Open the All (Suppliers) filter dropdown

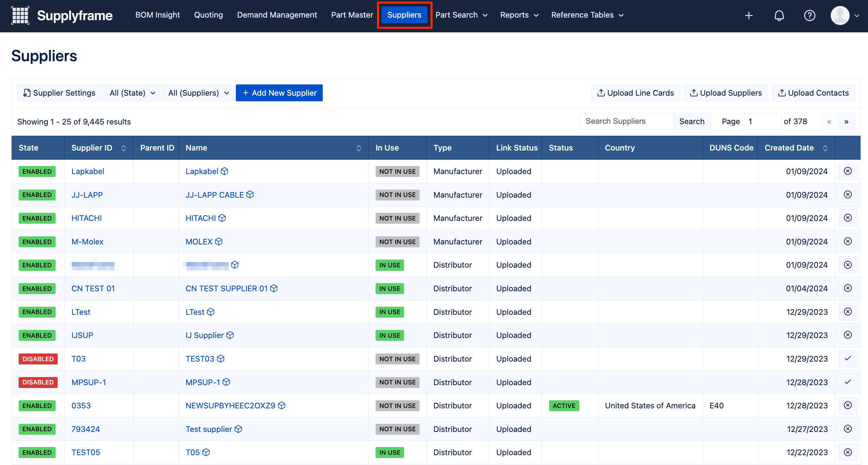coord(198,93)
